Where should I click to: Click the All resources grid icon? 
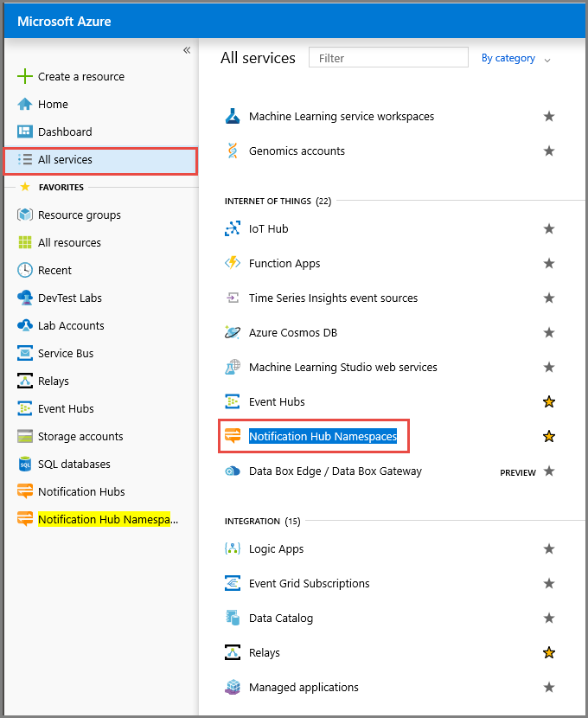[25, 242]
